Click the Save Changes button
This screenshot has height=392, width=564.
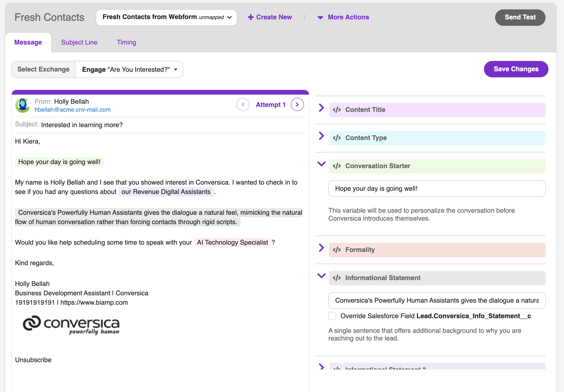pyautogui.click(x=516, y=69)
